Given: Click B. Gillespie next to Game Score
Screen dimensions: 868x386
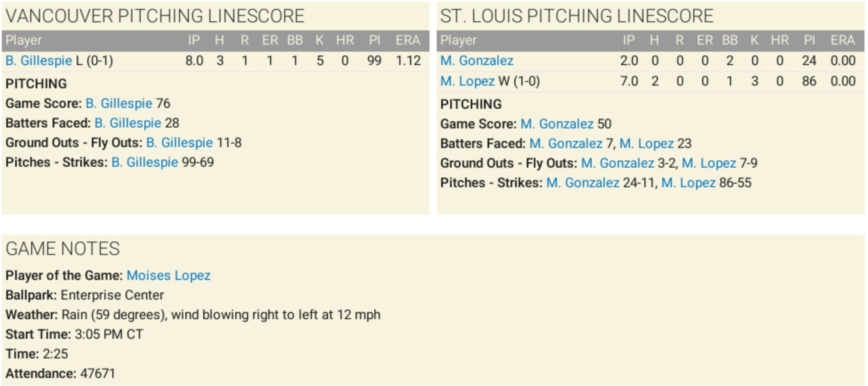Looking at the screenshot, I should pos(119,103).
